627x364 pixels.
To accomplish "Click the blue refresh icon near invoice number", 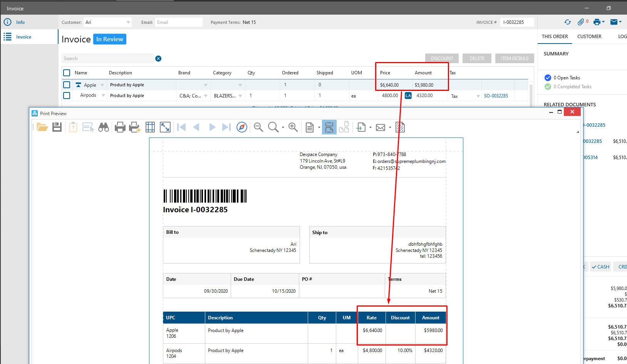I will point(568,22).
